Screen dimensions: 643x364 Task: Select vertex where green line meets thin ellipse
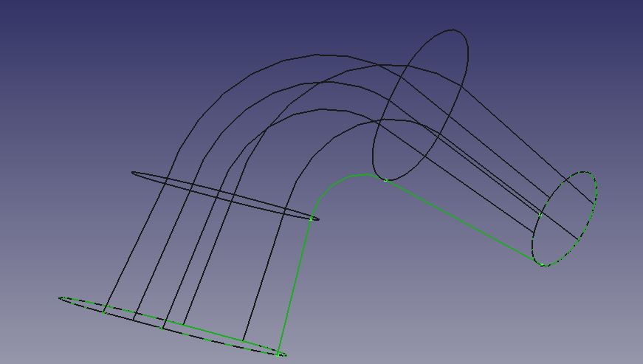pyautogui.click(x=311, y=219)
